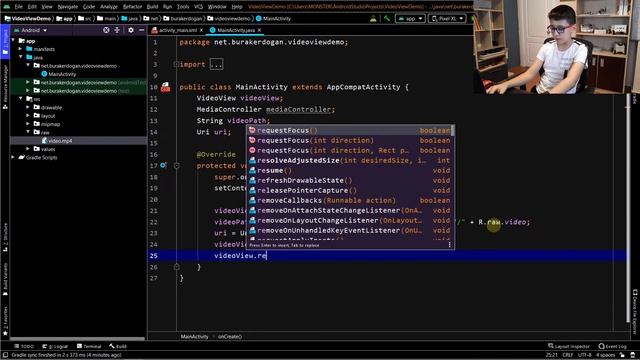Screen dimensions: 640x360
Task: Expand the layout folder
Action: 28,116
